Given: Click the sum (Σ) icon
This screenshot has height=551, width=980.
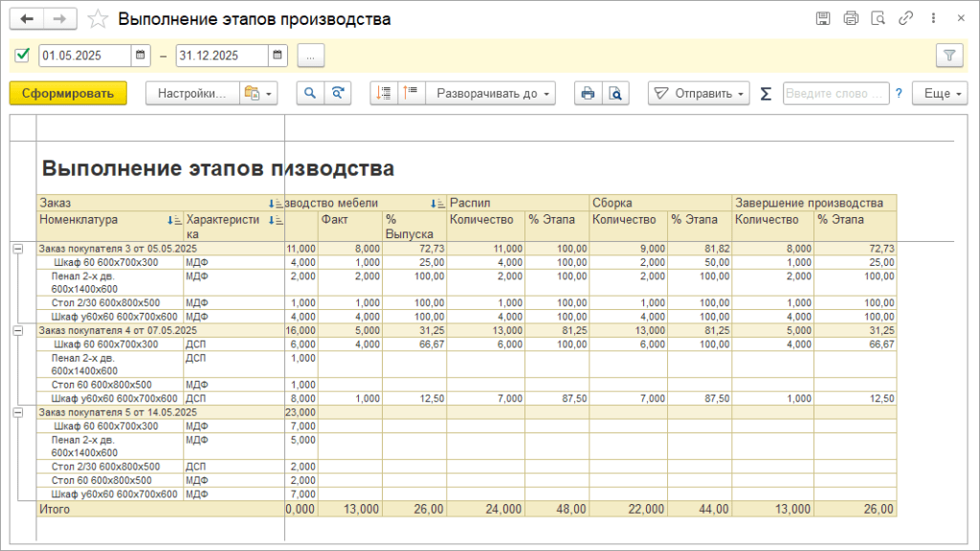Looking at the screenshot, I should [x=765, y=93].
